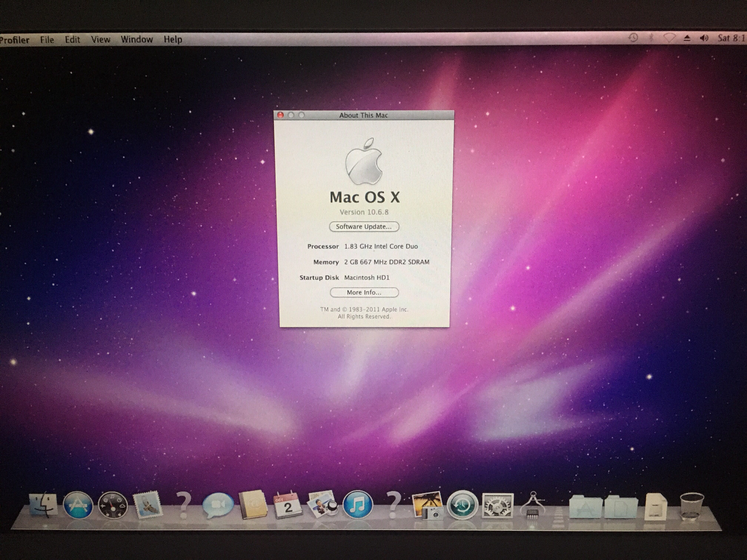Open the white document stack beside Trash

pos(656,506)
